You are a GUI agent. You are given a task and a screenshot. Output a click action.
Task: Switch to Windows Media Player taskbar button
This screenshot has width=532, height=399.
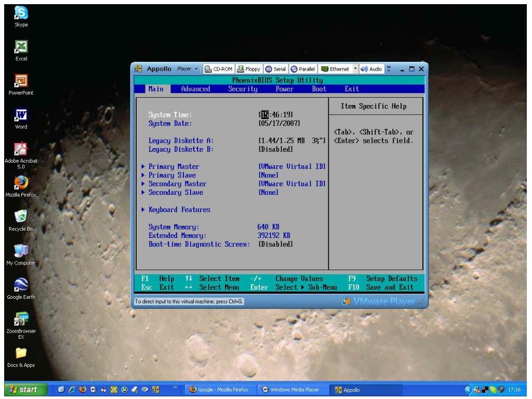293,390
